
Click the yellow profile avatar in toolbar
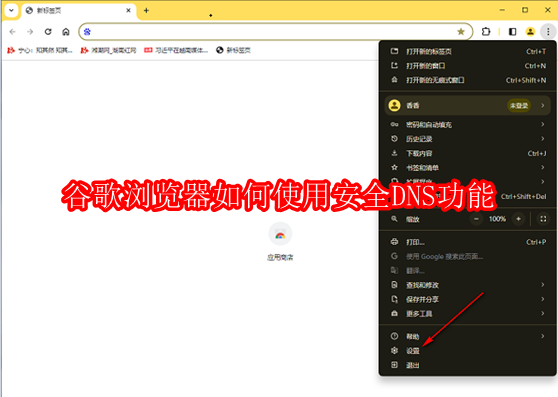[x=530, y=32]
